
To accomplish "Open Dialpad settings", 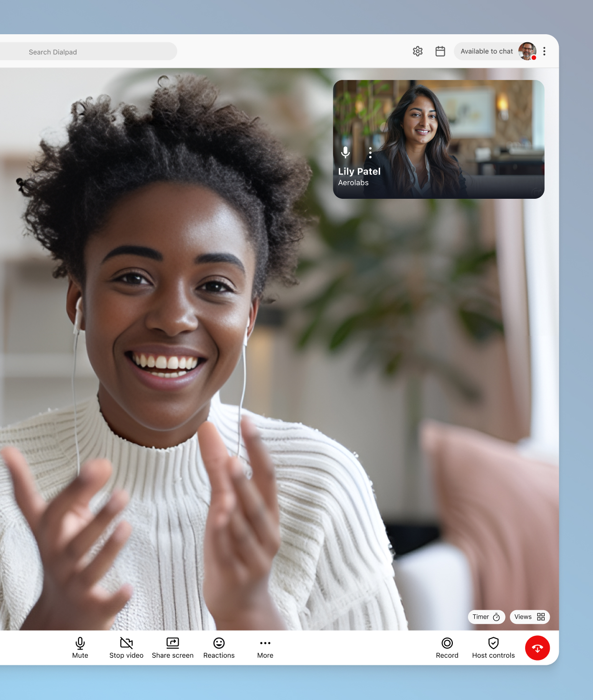I will click(x=417, y=51).
